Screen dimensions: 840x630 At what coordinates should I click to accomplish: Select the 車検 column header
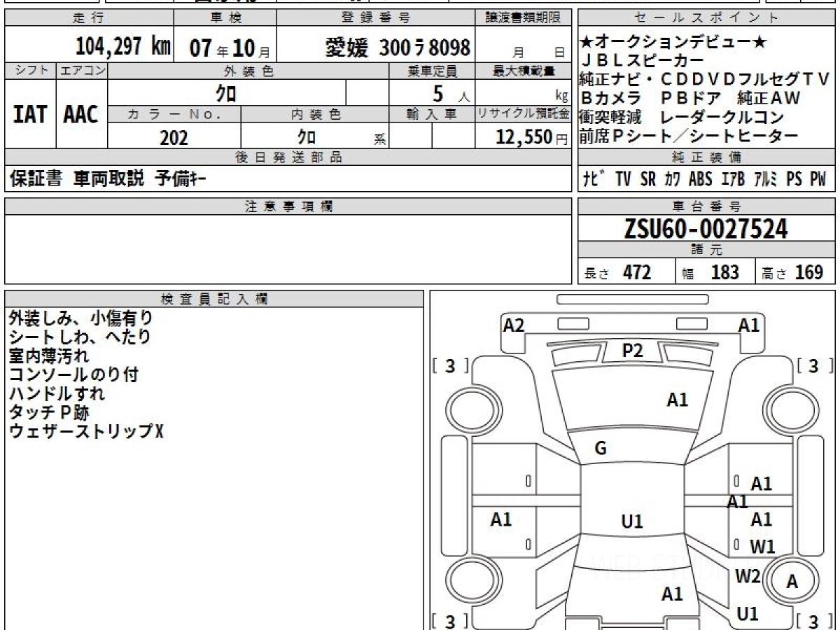point(225,19)
